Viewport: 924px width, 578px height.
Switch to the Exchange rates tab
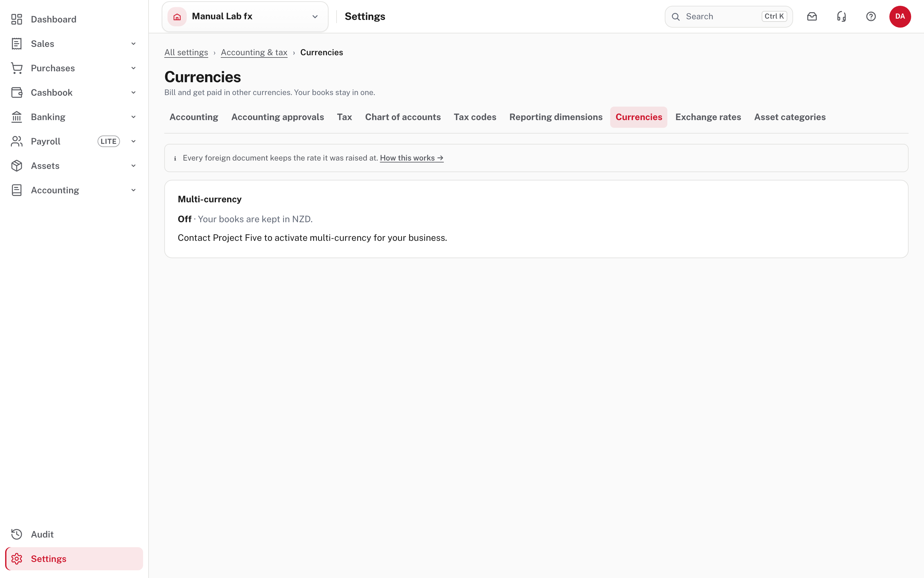point(708,117)
